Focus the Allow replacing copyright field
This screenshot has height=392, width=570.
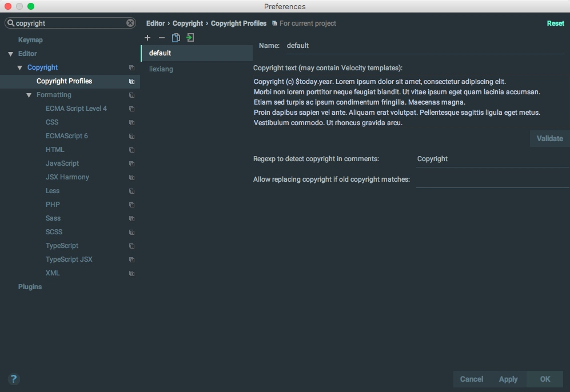click(x=493, y=179)
